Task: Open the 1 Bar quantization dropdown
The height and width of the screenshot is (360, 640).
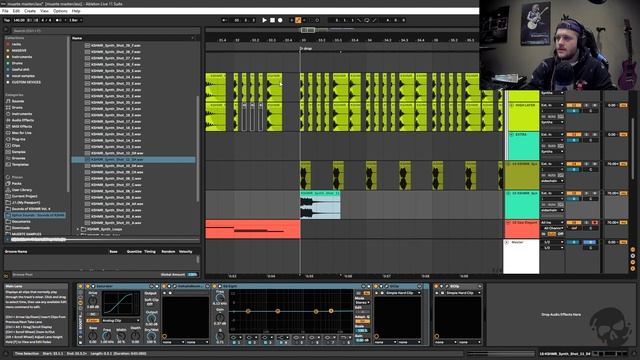Action: coord(75,20)
